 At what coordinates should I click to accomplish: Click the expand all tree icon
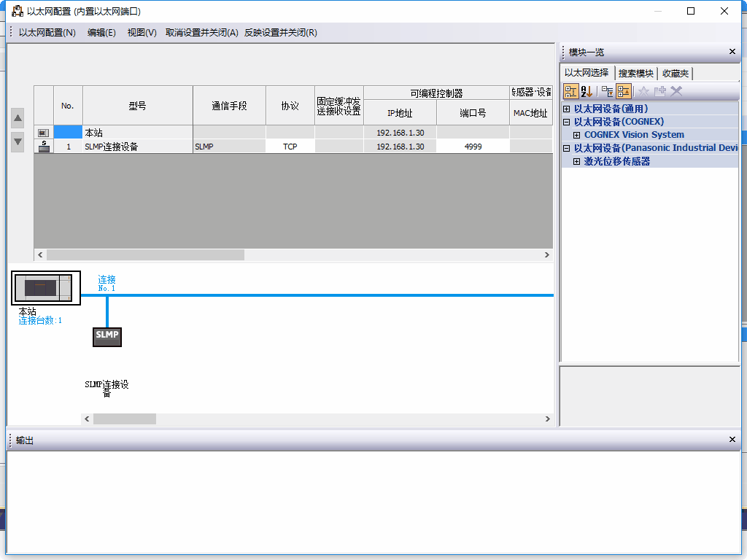pyautogui.click(x=607, y=91)
